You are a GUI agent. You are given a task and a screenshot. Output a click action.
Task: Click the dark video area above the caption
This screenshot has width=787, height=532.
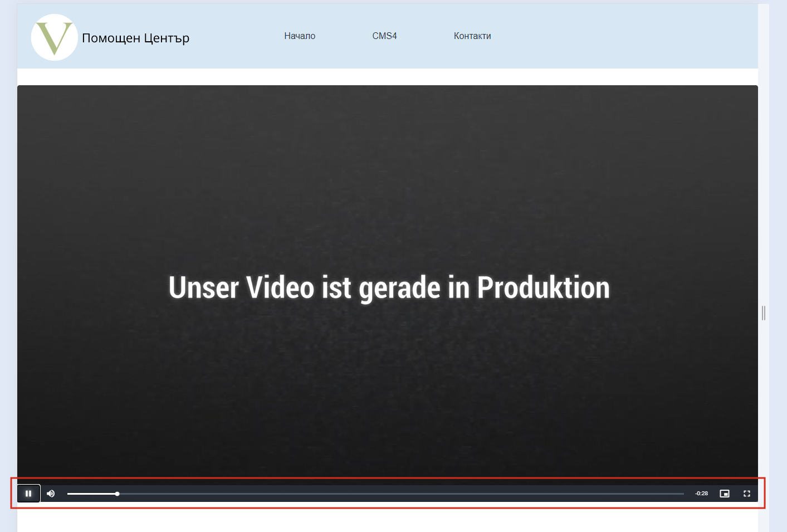pyautogui.click(x=388, y=167)
